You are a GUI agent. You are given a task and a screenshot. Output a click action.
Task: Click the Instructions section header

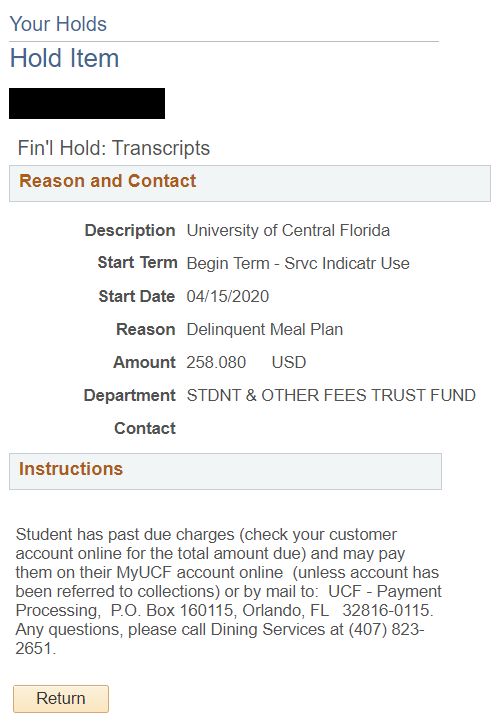point(225,471)
